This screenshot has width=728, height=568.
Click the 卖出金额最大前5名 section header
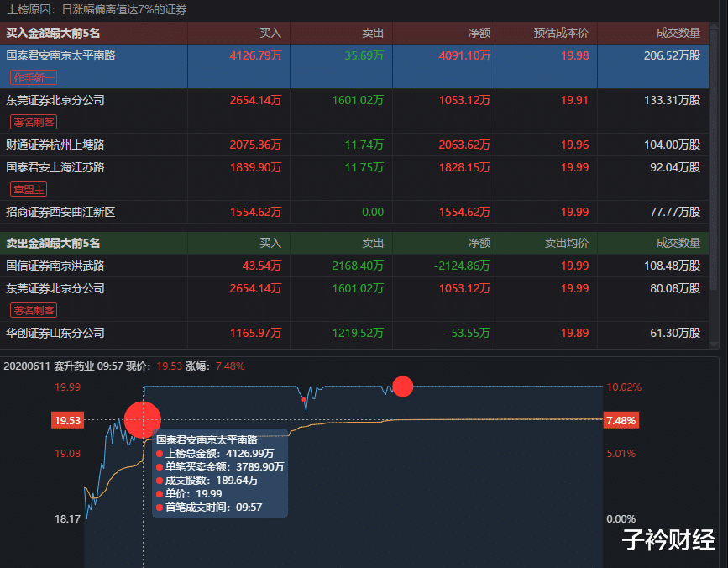(53, 243)
